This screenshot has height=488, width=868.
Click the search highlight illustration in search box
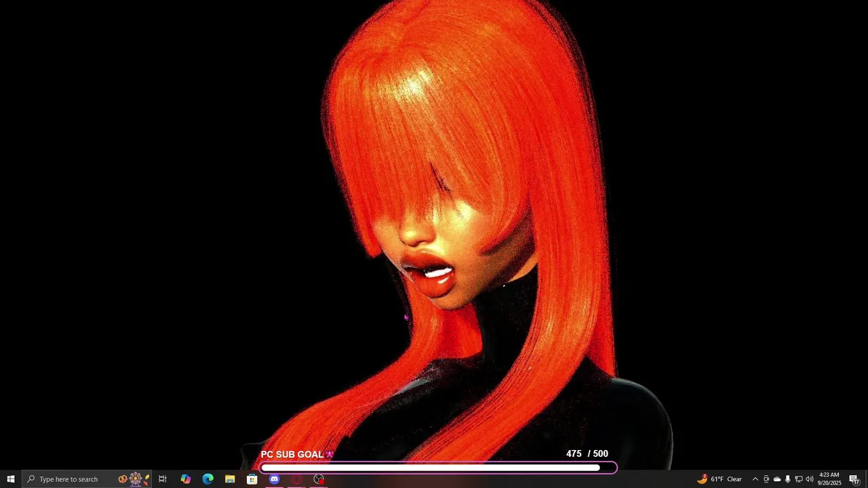[134, 479]
